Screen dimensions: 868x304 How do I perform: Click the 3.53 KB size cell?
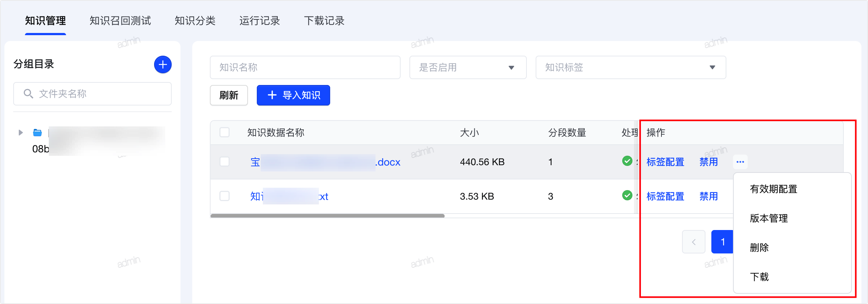click(x=477, y=196)
